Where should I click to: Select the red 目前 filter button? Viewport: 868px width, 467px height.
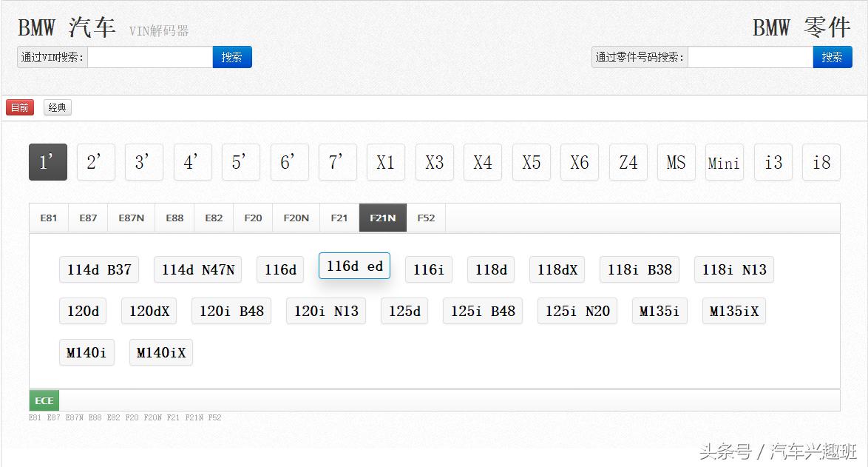point(20,107)
